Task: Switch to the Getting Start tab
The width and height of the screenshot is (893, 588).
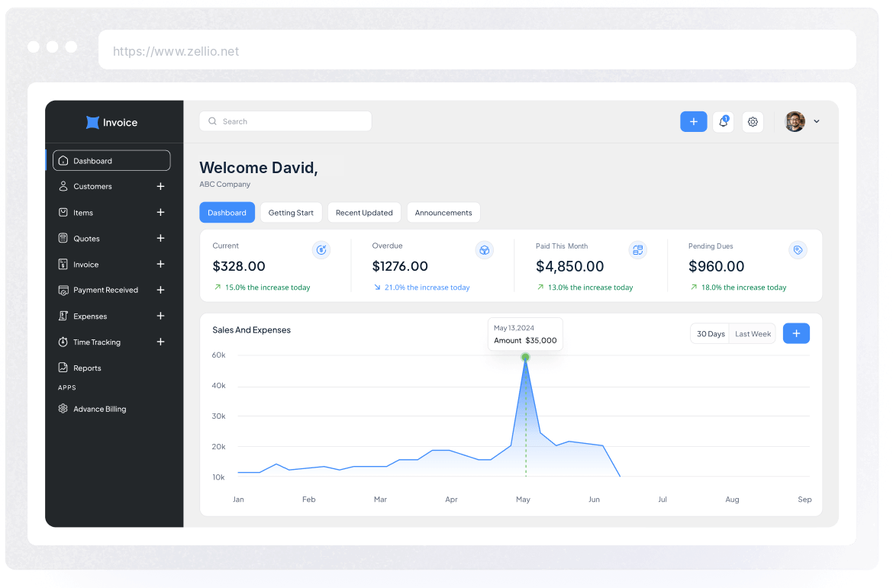Action: point(291,212)
